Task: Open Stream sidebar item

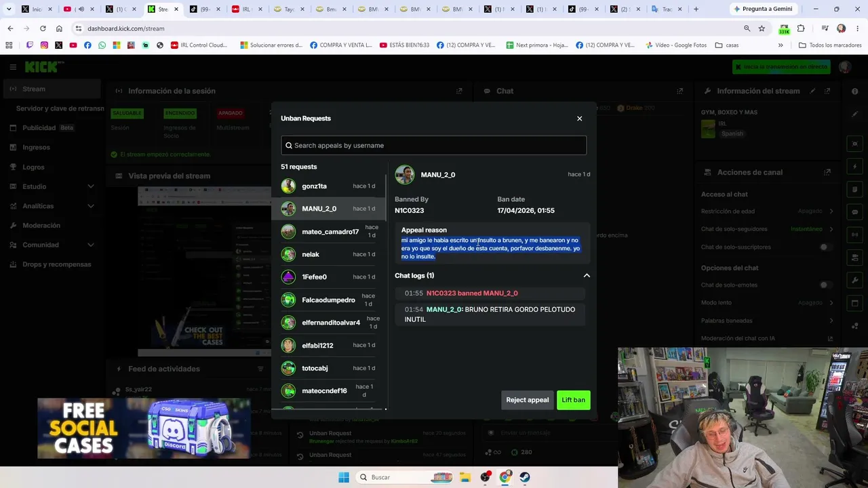Action: [52, 89]
